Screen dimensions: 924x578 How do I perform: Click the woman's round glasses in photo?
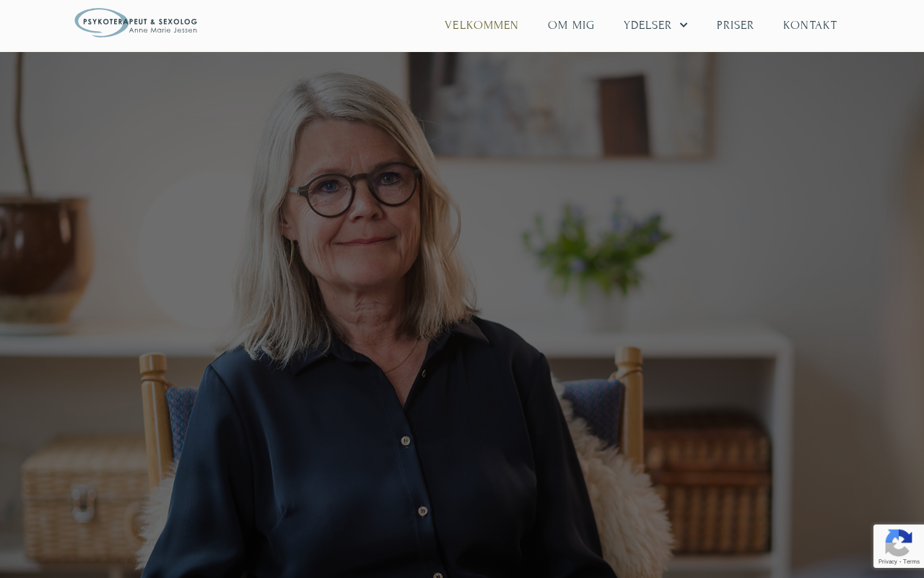pyautogui.click(x=356, y=189)
